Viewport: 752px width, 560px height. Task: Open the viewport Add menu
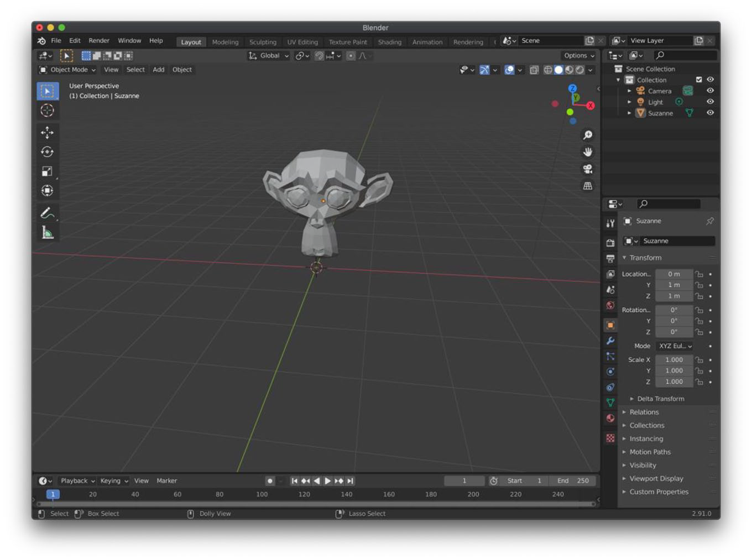click(x=159, y=70)
